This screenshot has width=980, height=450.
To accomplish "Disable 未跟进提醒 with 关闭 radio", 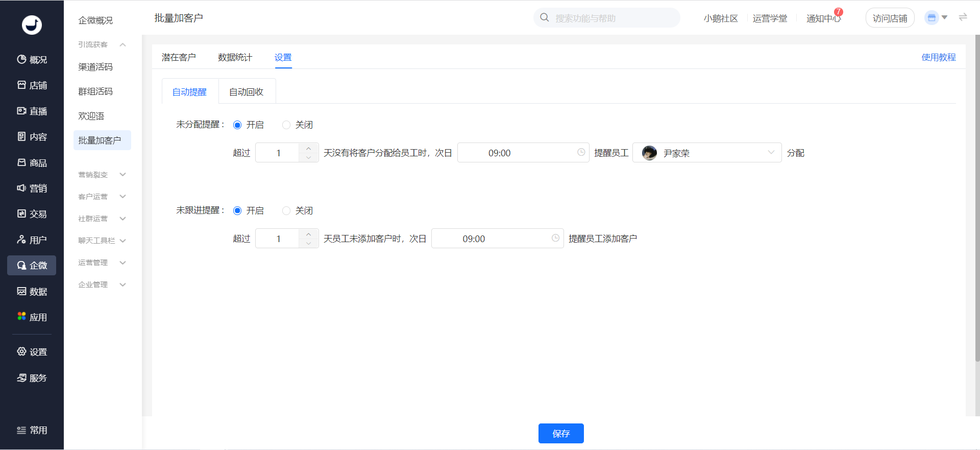I will [x=286, y=211].
